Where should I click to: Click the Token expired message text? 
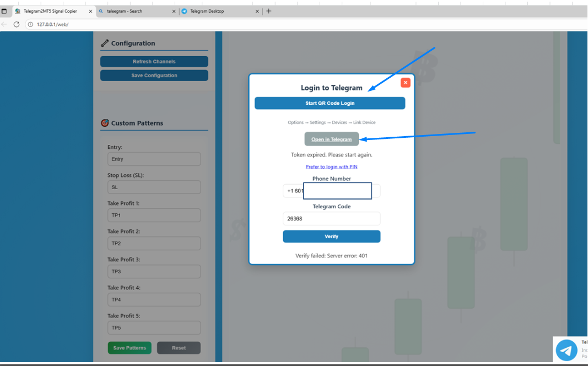pos(332,155)
